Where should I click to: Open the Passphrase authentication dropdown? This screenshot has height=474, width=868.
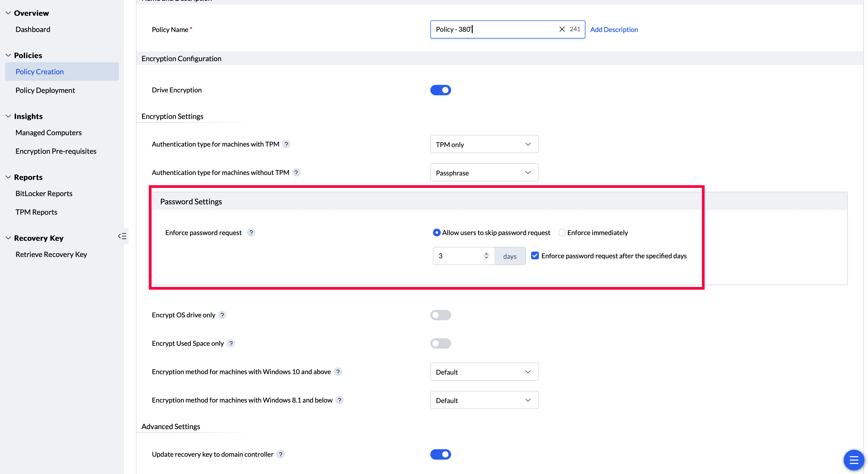[x=484, y=173]
